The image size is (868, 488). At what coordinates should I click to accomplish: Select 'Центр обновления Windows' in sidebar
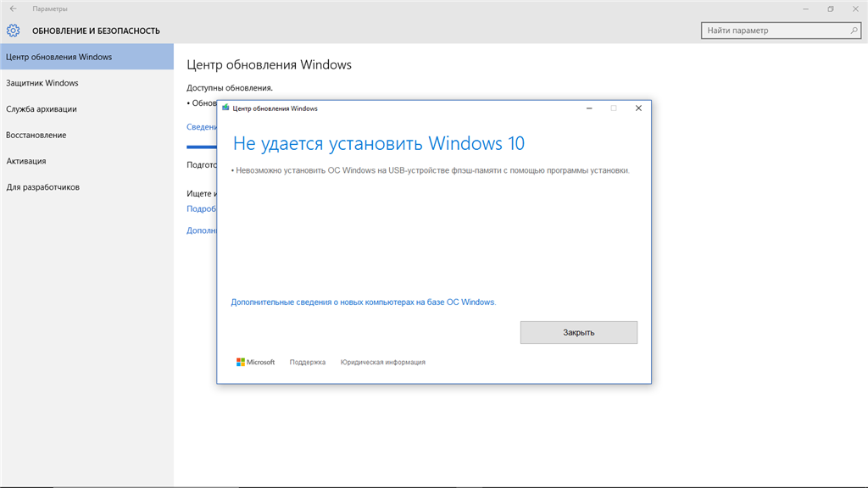tap(87, 57)
